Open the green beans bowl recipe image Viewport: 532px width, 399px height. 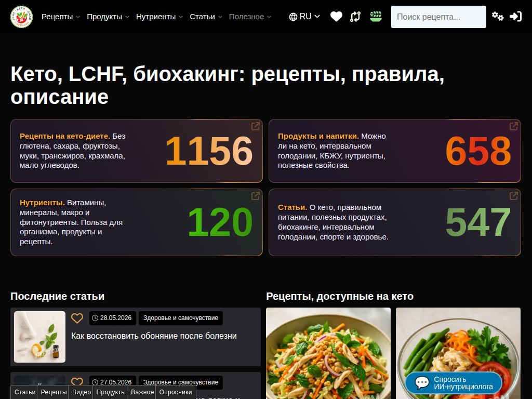click(x=458, y=339)
